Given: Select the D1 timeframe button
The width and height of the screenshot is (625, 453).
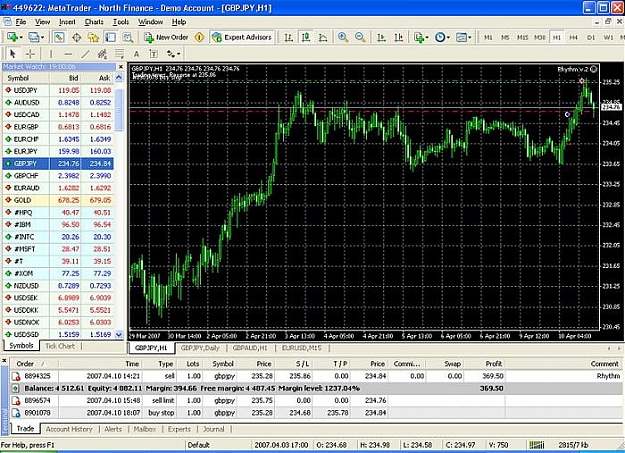Looking at the screenshot, I should pyautogui.click(x=591, y=37).
